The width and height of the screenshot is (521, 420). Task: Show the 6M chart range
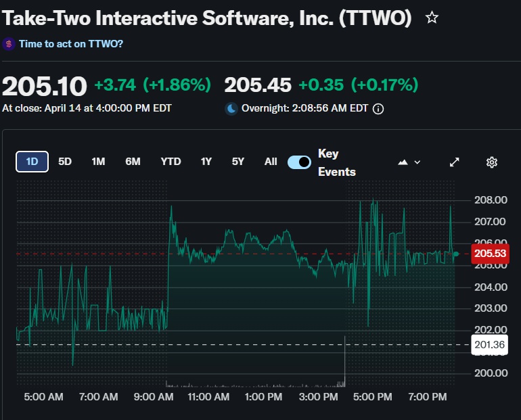coord(133,162)
